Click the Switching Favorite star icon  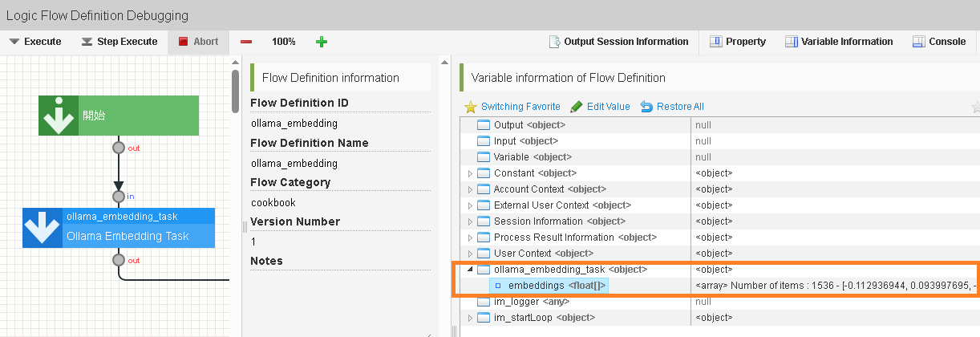471,107
